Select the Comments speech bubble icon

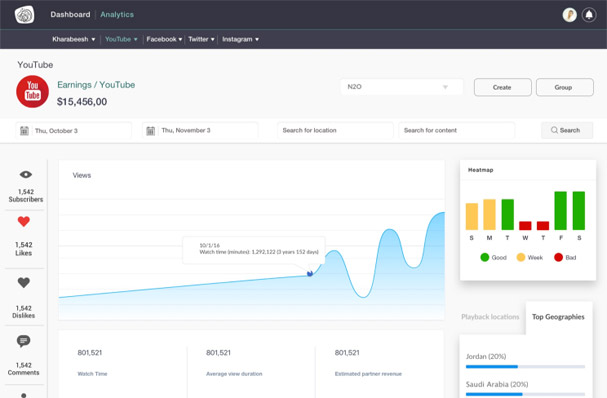click(x=24, y=341)
